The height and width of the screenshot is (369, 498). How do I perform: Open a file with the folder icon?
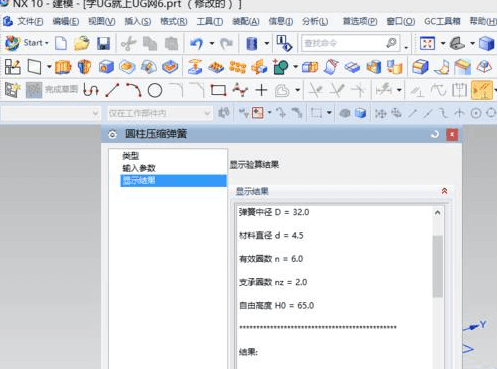(x=82, y=43)
